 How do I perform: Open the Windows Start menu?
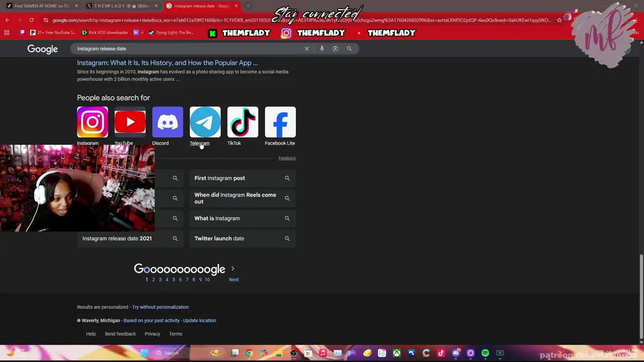click(x=144, y=353)
